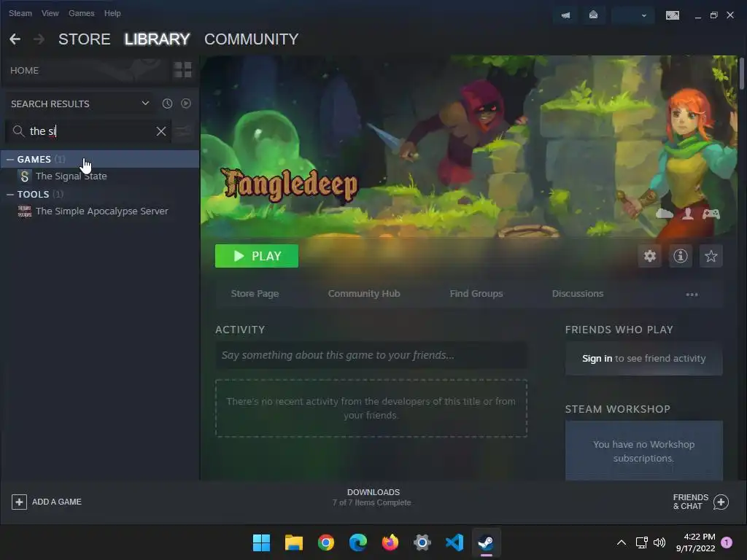Open the Games menu
The height and width of the screenshot is (560, 747).
[x=82, y=13]
